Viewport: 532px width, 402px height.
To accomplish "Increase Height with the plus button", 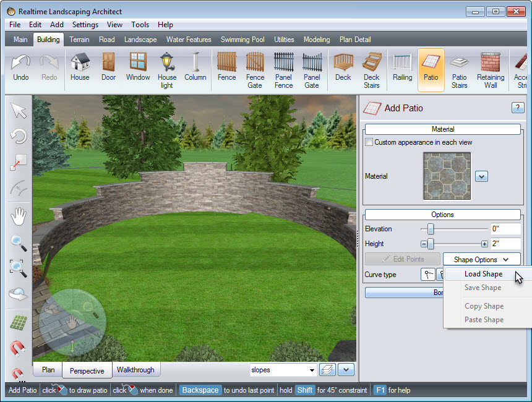I will click(484, 244).
